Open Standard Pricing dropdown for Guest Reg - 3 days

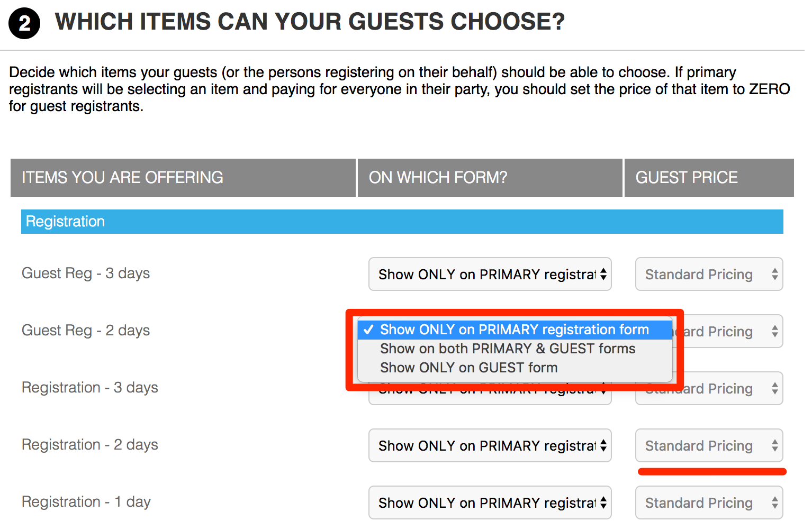pyautogui.click(x=709, y=274)
